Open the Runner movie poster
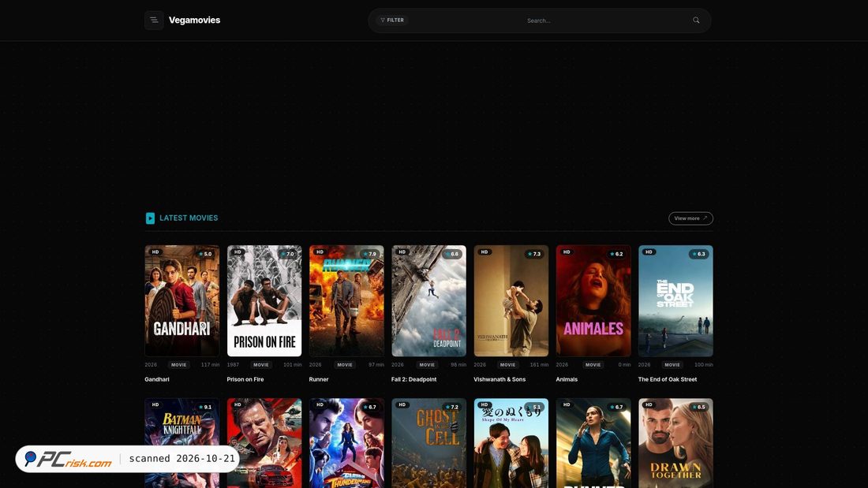Screen dimensions: 868x488 click(x=346, y=301)
